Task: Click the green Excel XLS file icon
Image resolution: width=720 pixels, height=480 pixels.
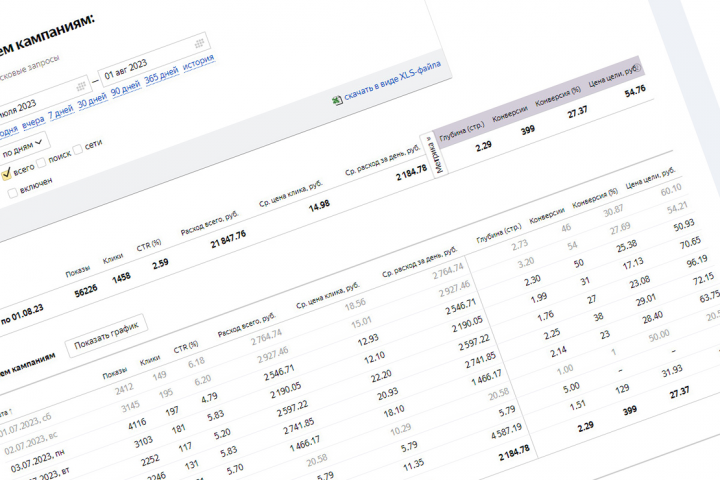Action: (338, 100)
